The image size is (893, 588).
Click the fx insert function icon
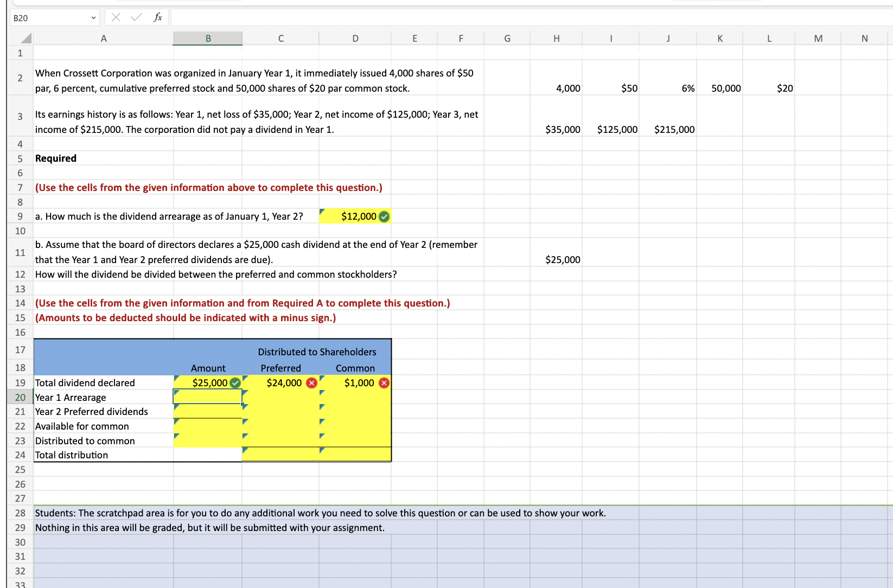(158, 17)
